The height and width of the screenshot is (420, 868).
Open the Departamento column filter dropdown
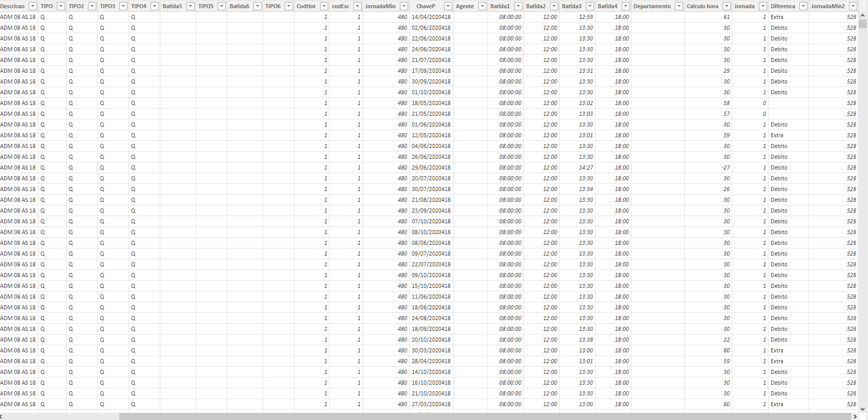tap(679, 6)
